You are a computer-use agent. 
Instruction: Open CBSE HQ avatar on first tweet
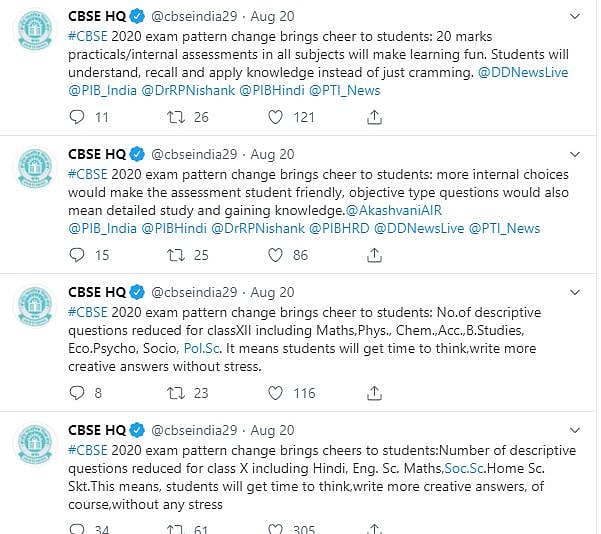35,30
